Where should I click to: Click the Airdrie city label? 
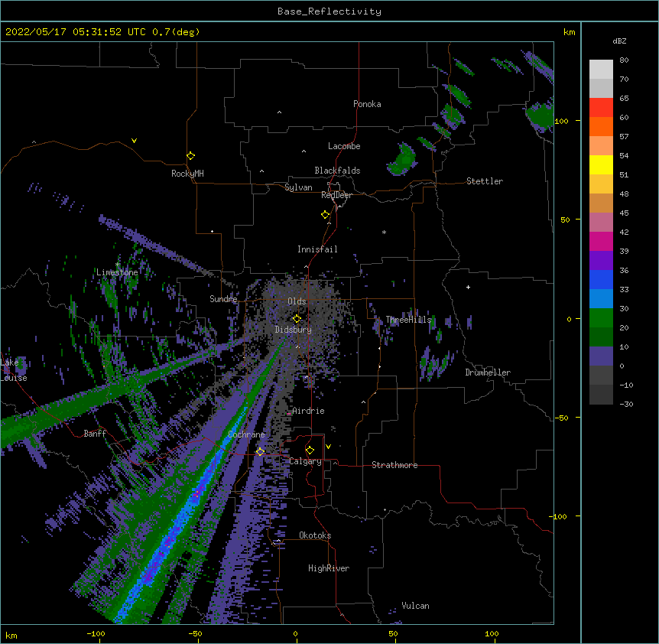(x=308, y=411)
